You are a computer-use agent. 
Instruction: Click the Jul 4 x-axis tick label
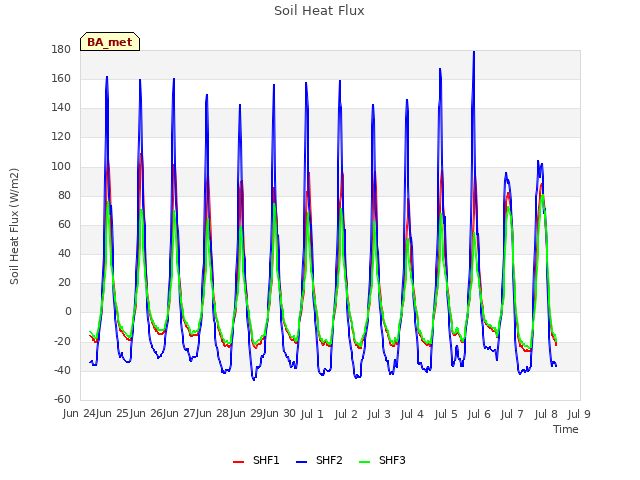[x=412, y=414]
